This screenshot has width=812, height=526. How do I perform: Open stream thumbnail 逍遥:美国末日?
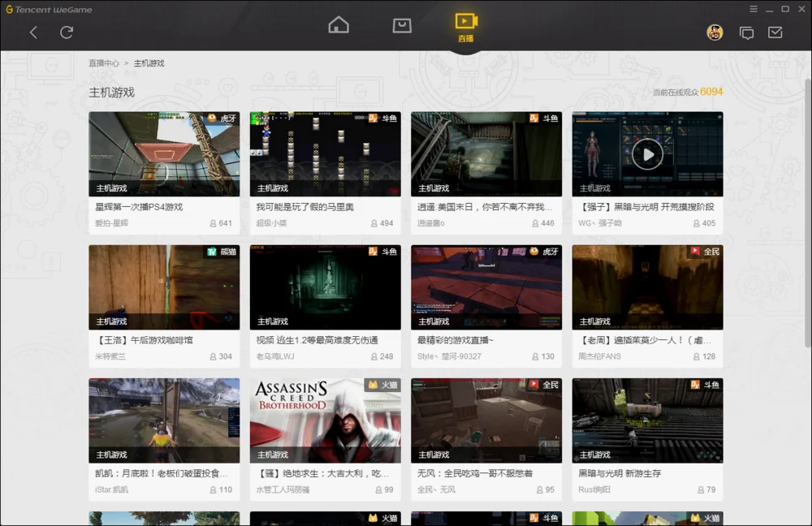[486, 153]
